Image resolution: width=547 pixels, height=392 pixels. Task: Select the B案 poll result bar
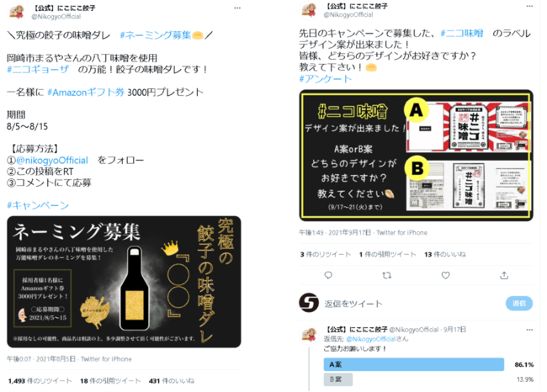pyautogui.click(x=338, y=379)
